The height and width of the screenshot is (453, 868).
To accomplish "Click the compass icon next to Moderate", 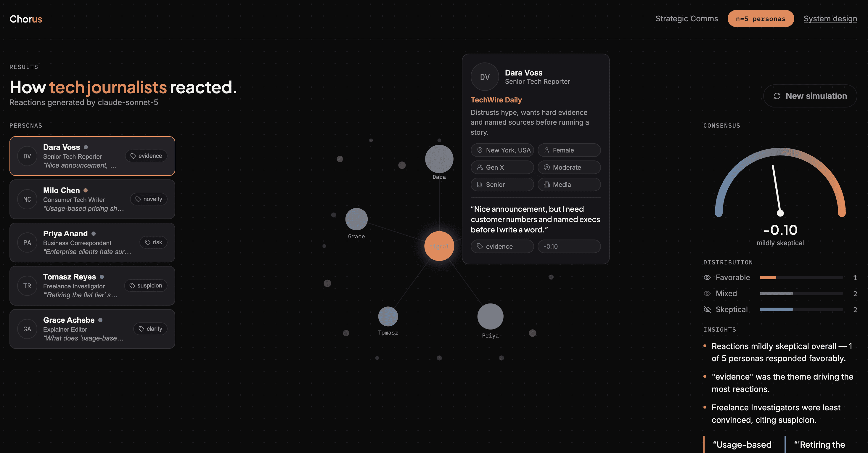I will pyautogui.click(x=546, y=168).
